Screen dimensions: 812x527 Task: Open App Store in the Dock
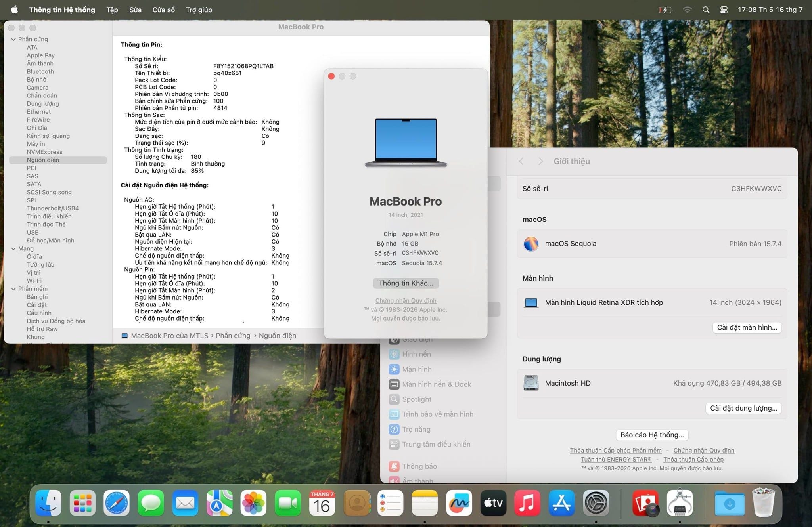coord(562,503)
